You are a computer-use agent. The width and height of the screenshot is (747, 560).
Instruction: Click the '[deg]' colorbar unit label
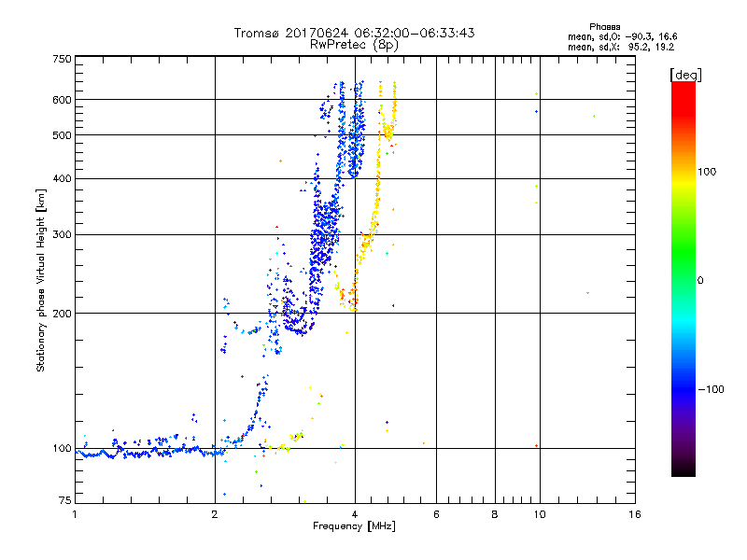coord(685,75)
